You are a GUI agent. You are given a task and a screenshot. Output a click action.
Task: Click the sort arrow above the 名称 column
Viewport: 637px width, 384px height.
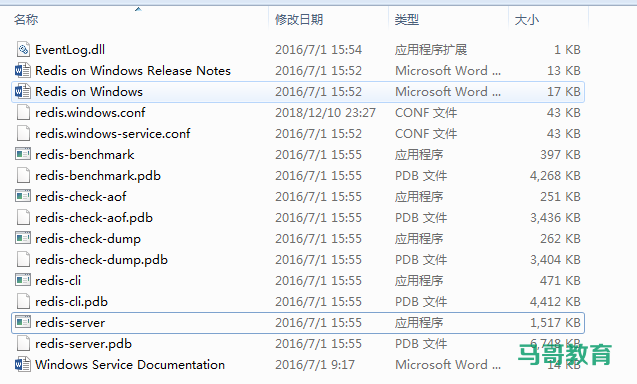(138, 9)
